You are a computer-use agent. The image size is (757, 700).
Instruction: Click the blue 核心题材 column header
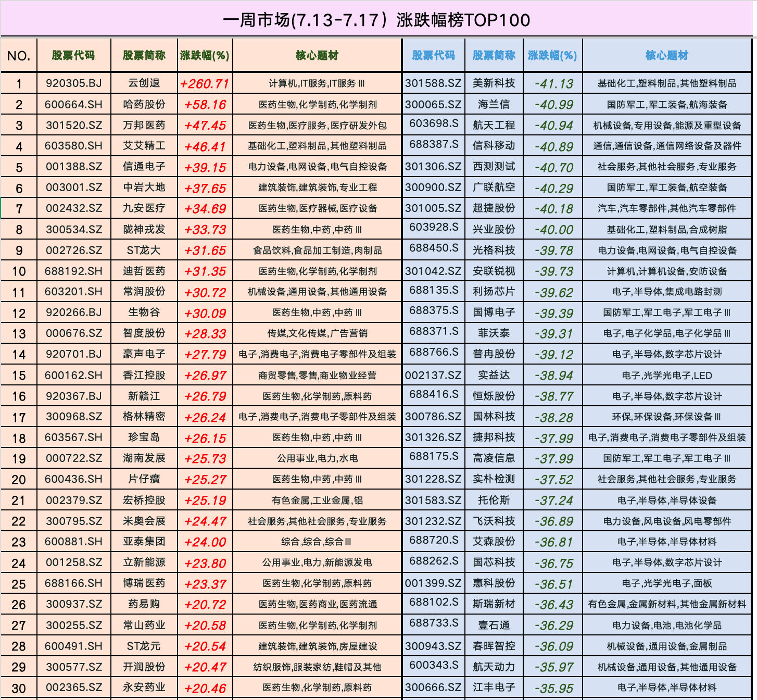[667, 55]
